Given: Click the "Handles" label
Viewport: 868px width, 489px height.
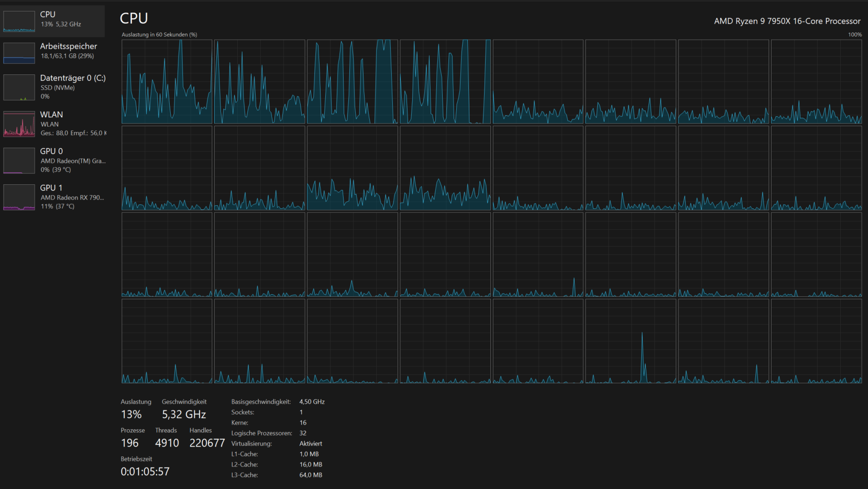Looking at the screenshot, I should pos(201,430).
